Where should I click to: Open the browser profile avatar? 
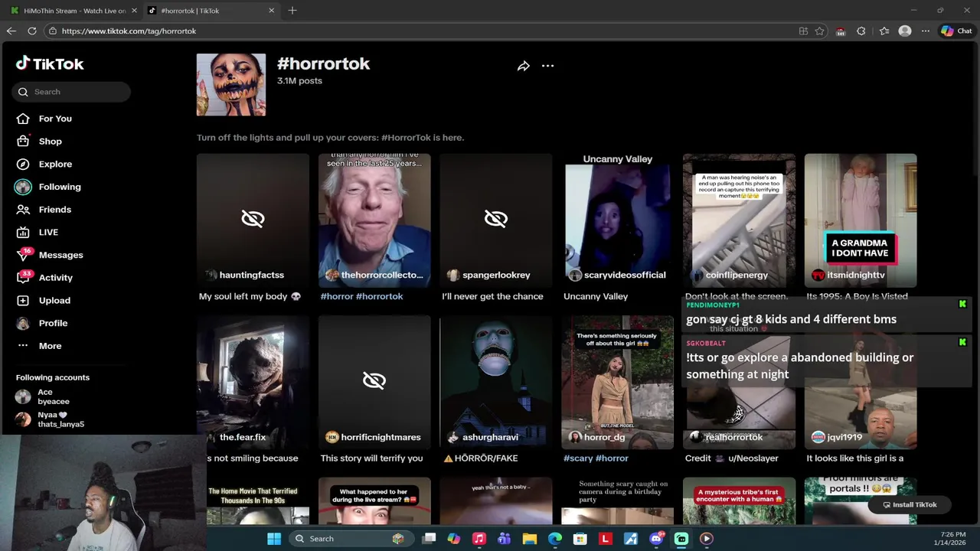click(905, 31)
